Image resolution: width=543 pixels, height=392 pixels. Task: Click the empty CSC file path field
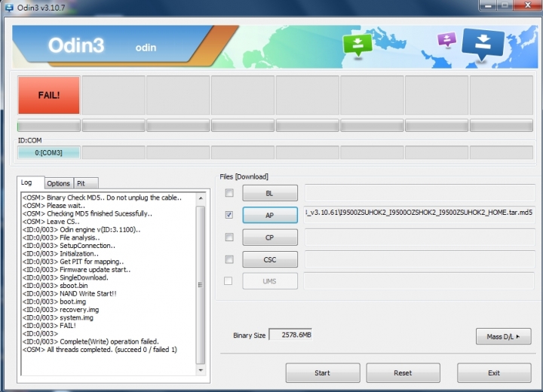point(419,259)
